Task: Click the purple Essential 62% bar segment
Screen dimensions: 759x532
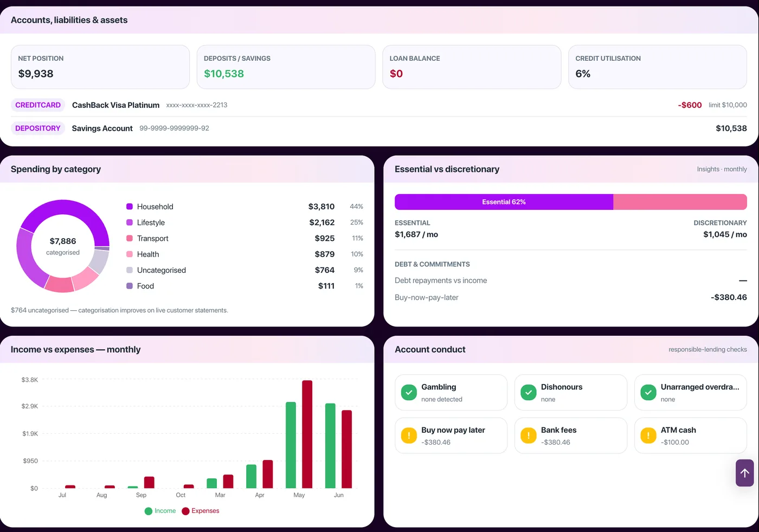Action: click(504, 202)
